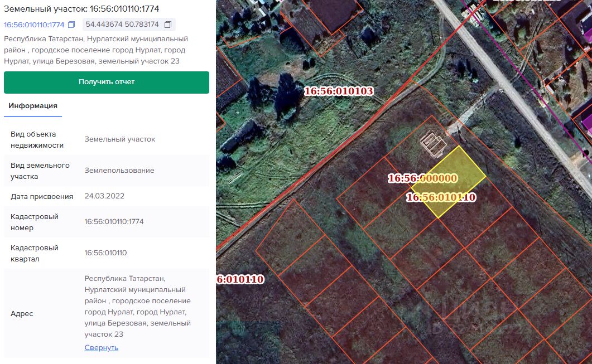Click the Адрес row label
This screenshot has height=364, width=592.
22,314
